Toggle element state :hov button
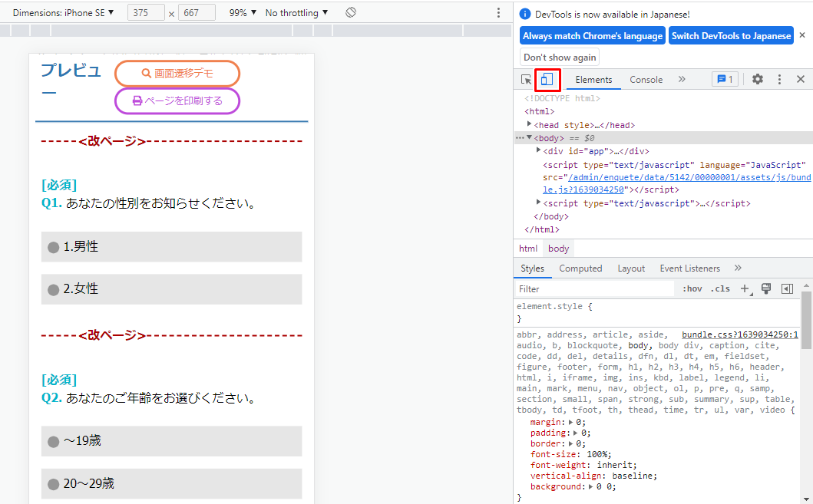Viewport: 813px width, 504px height. pos(692,289)
